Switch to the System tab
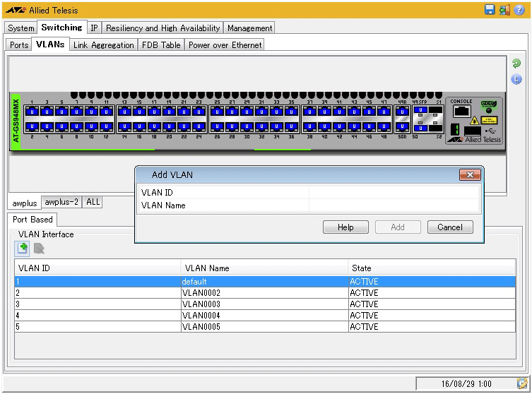The image size is (532, 394). [x=21, y=28]
